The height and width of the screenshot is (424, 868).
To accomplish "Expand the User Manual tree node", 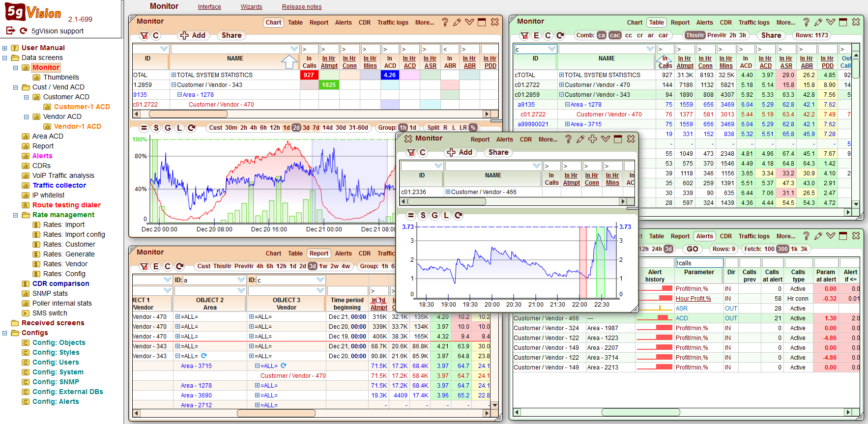I will coord(4,48).
